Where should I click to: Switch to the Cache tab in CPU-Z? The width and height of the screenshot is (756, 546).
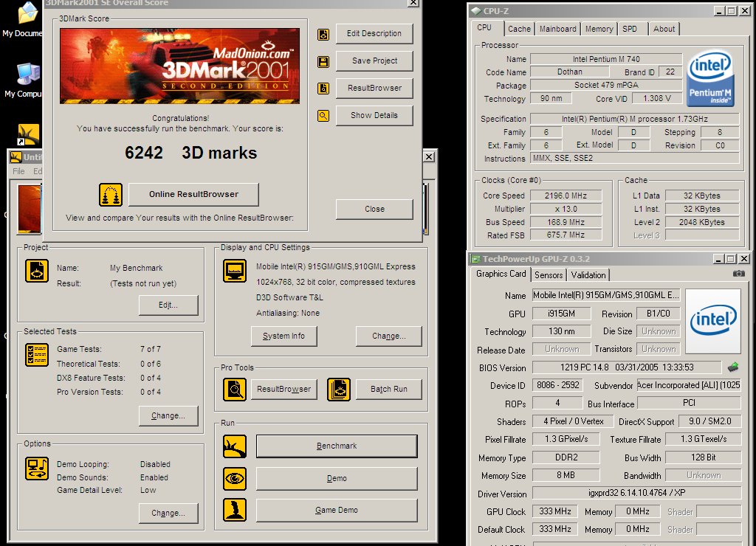[x=519, y=29]
